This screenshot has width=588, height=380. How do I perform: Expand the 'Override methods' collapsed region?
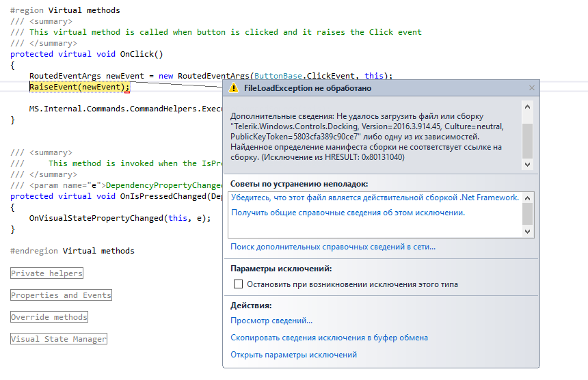point(49,317)
